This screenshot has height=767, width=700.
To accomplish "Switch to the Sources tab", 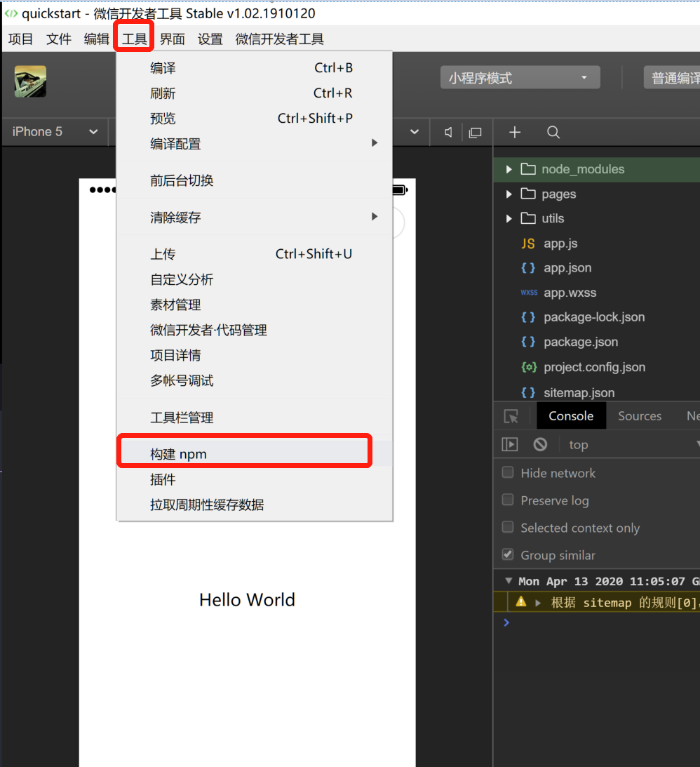I will [x=640, y=416].
